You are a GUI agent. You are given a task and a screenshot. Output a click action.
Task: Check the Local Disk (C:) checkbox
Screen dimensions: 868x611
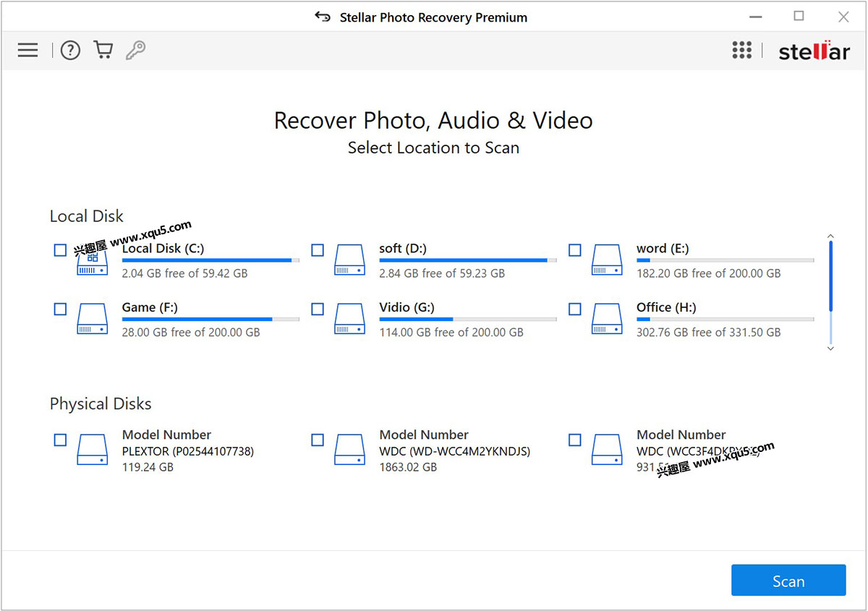60,250
